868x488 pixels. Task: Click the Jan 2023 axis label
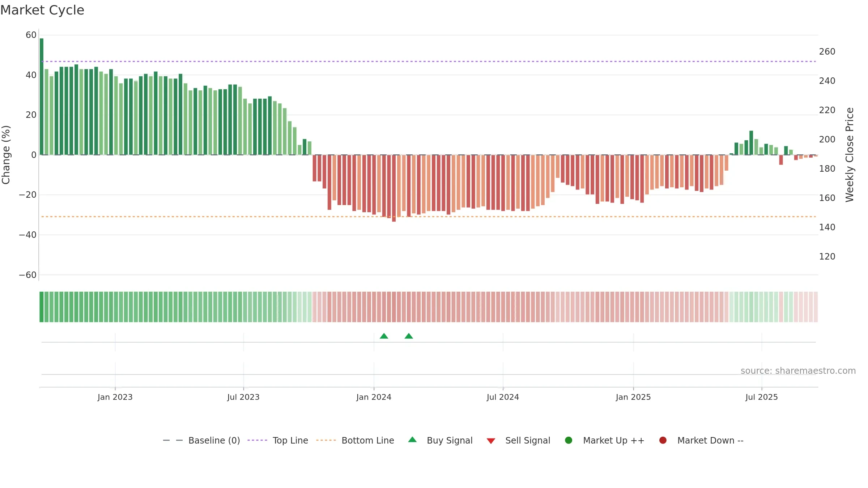point(115,397)
